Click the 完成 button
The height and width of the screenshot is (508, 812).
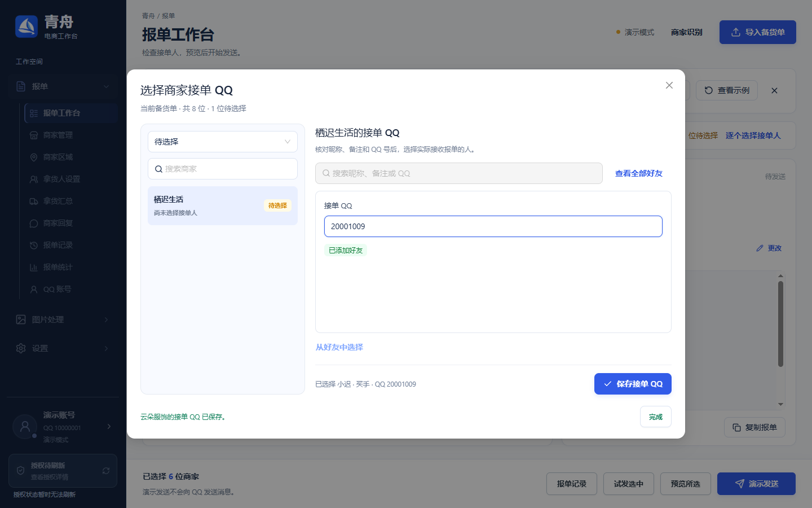click(x=656, y=417)
